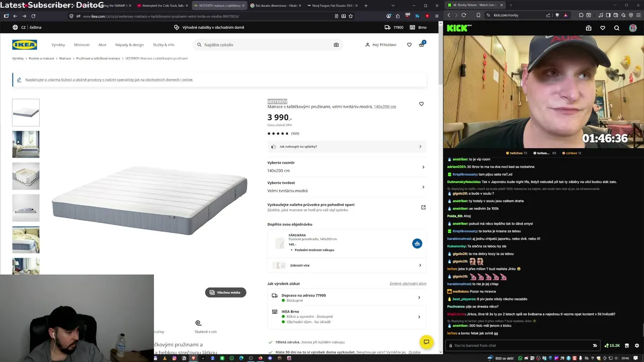
Task: Select store Brno in top bar
Action: pyautogui.click(x=418, y=27)
